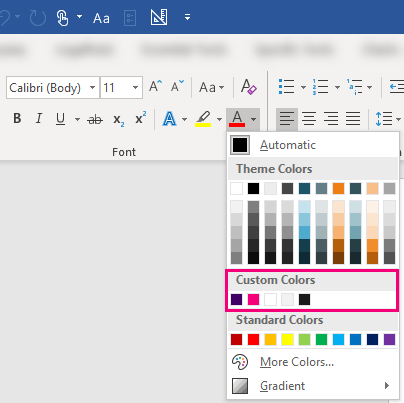
Task: Click the Text Highlight Color pen icon
Action: (x=203, y=119)
